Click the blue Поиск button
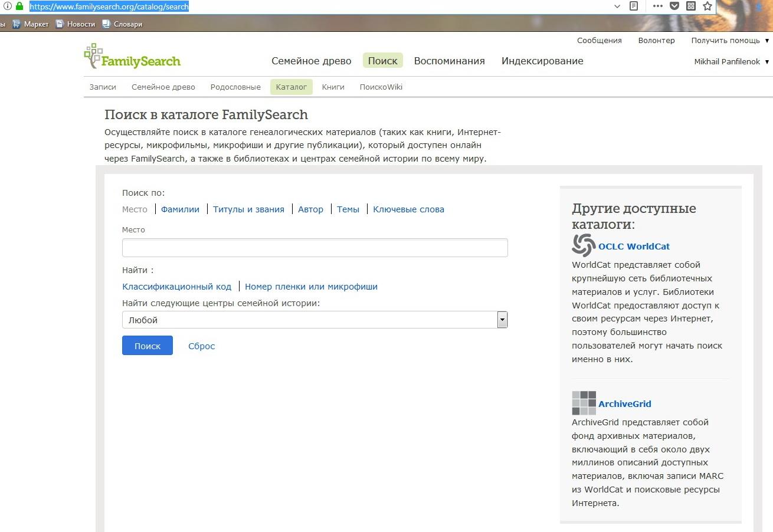 point(148,346)
